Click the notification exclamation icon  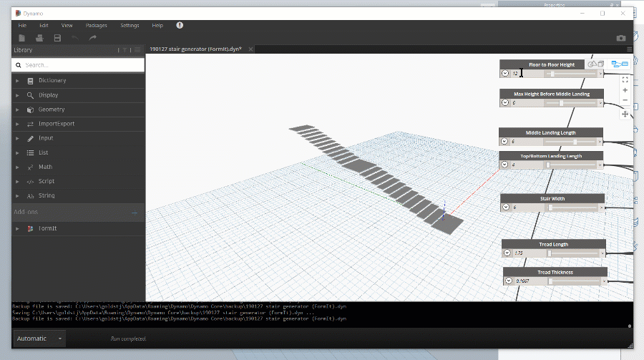click(x=180, y=25)
